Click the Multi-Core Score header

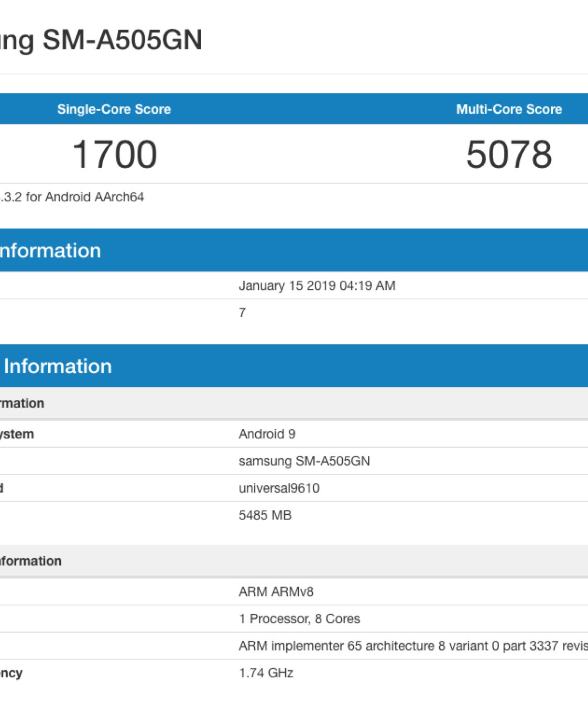tap(508, 109)
